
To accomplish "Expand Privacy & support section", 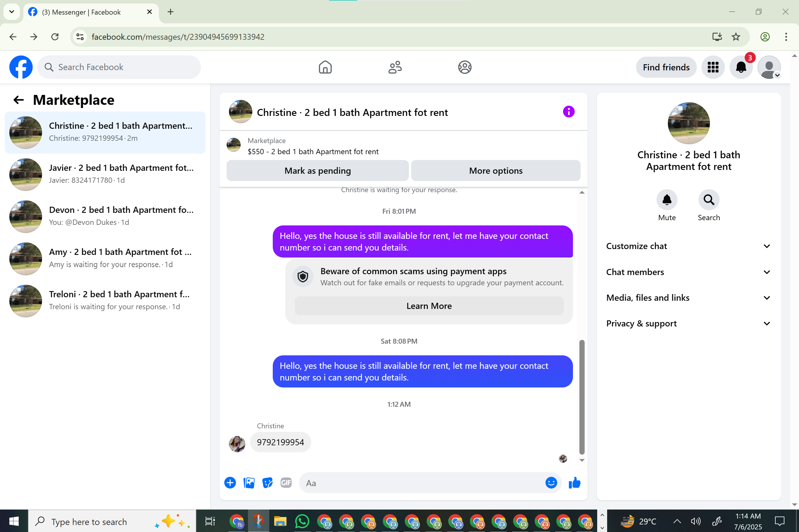I will (688, 324).
